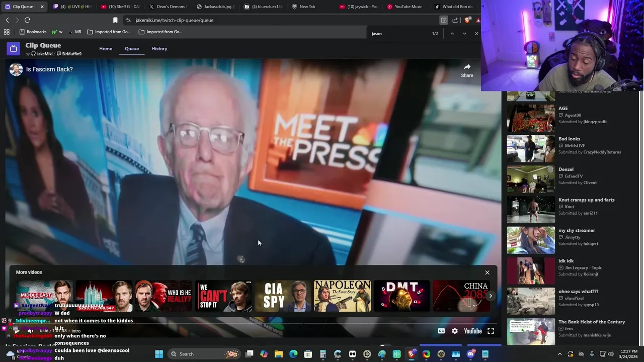Select the ohne says what??? clip
644x362 pixels.
coord(571,301)
